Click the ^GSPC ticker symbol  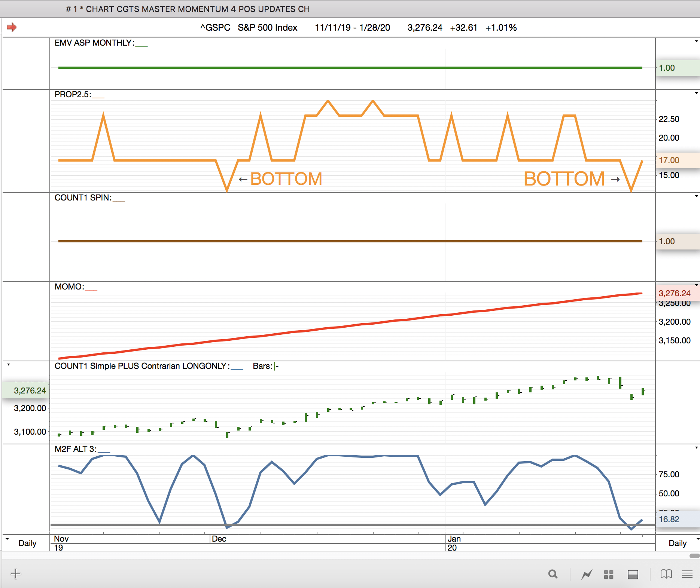pyautogui.click(x=215, y=28)
